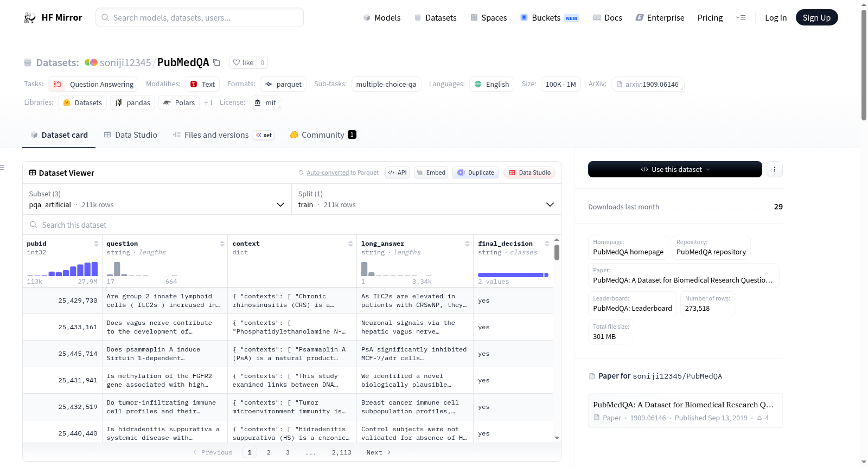Open the Community tab

(x=323, y=135)
